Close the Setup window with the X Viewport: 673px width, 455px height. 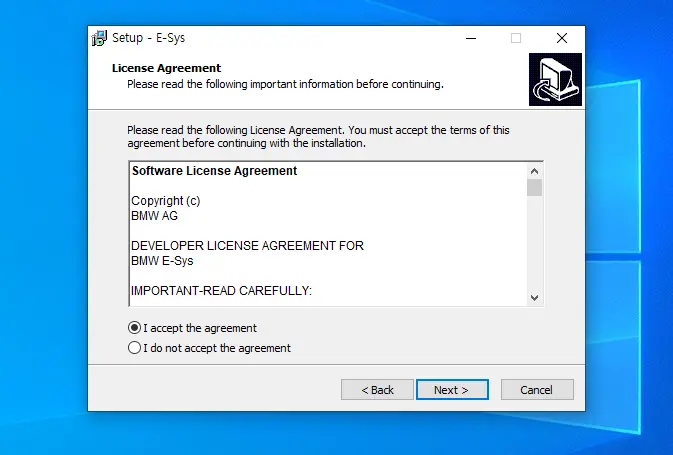pos(562,38)
